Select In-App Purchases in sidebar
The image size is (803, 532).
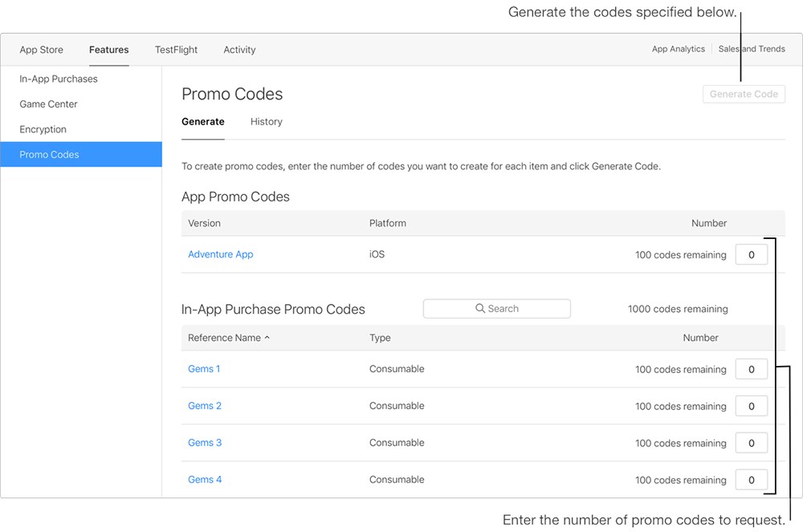tap(59, 79)
